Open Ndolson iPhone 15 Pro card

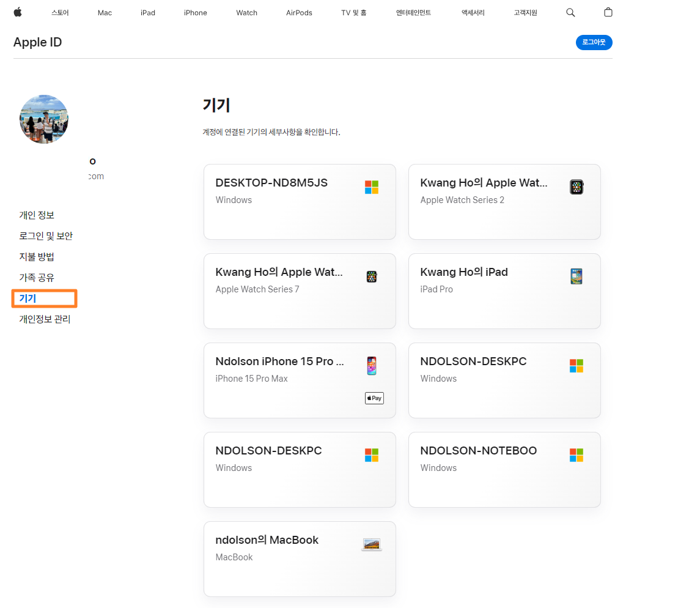click(x=300, y=380)
